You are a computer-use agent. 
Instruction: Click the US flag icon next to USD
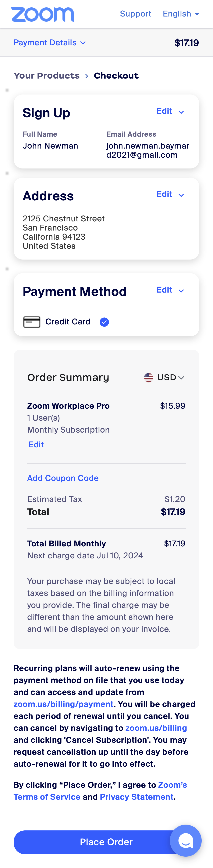[x=148, y=377]
